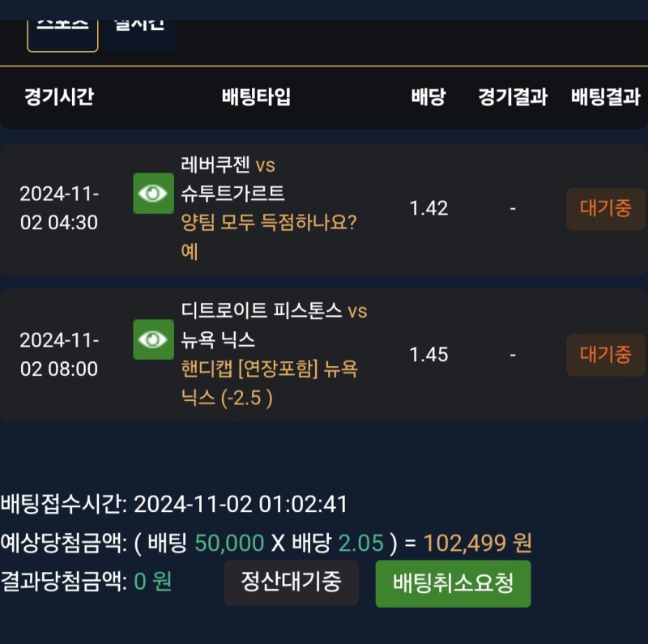648x644 pixels.
Task: Click the eye icon for Leverkusen vs Stuttgart
Action: [154, 194]
